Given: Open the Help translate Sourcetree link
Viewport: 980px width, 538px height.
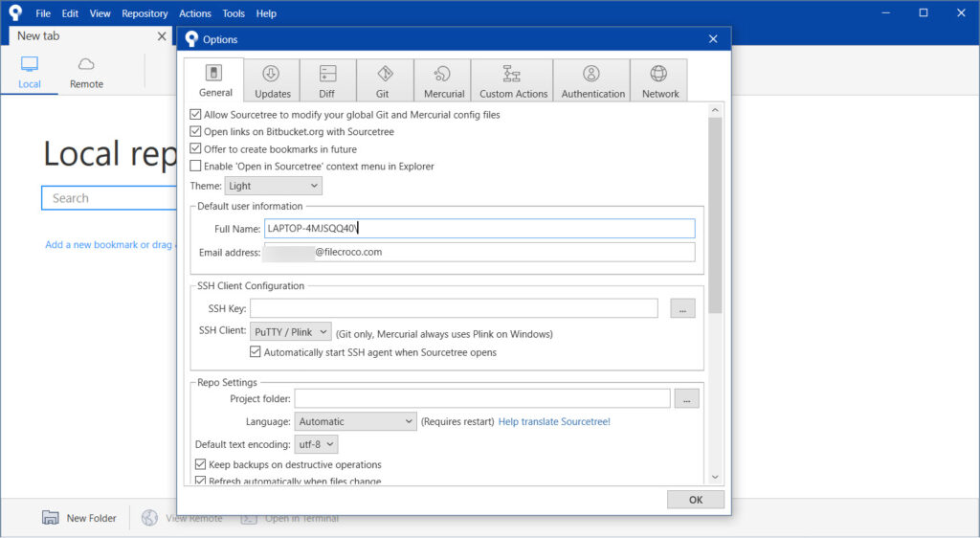Looking at the screenshot, I should click(554, 422).
